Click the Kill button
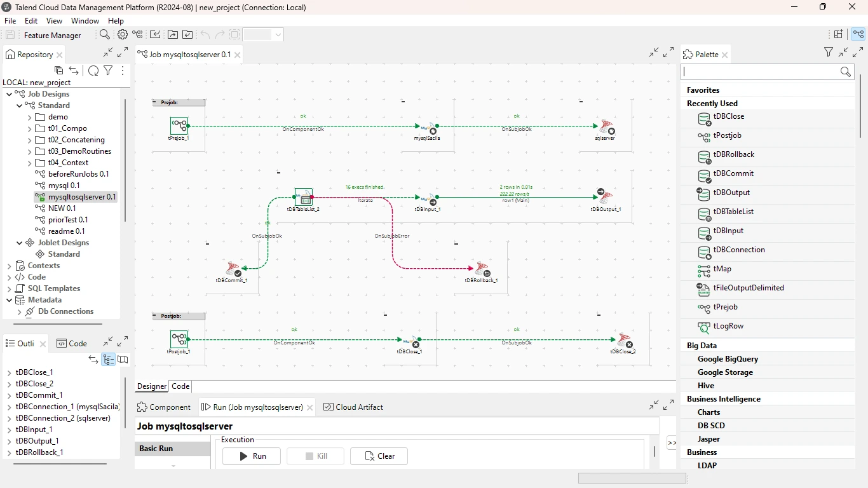This screenshot has width=868, height=488. coord(315,456)
